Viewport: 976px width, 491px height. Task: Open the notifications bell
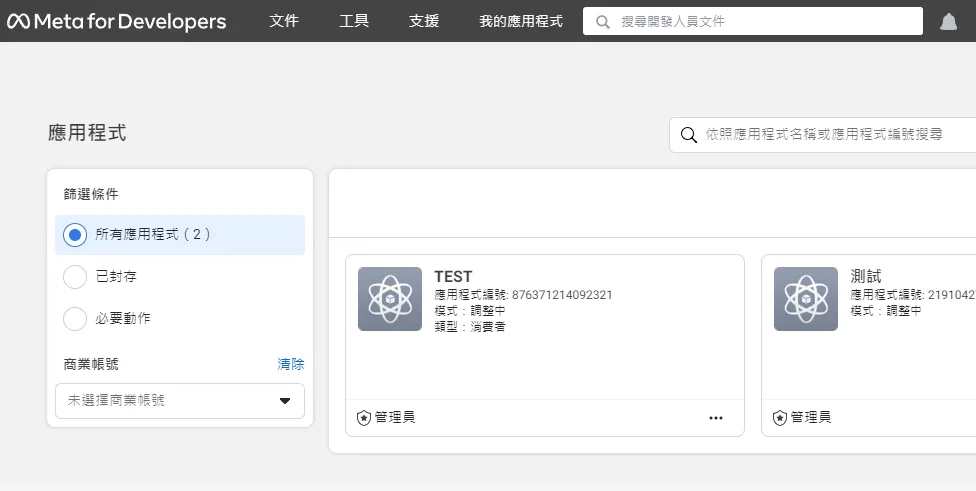coord(948,21)
